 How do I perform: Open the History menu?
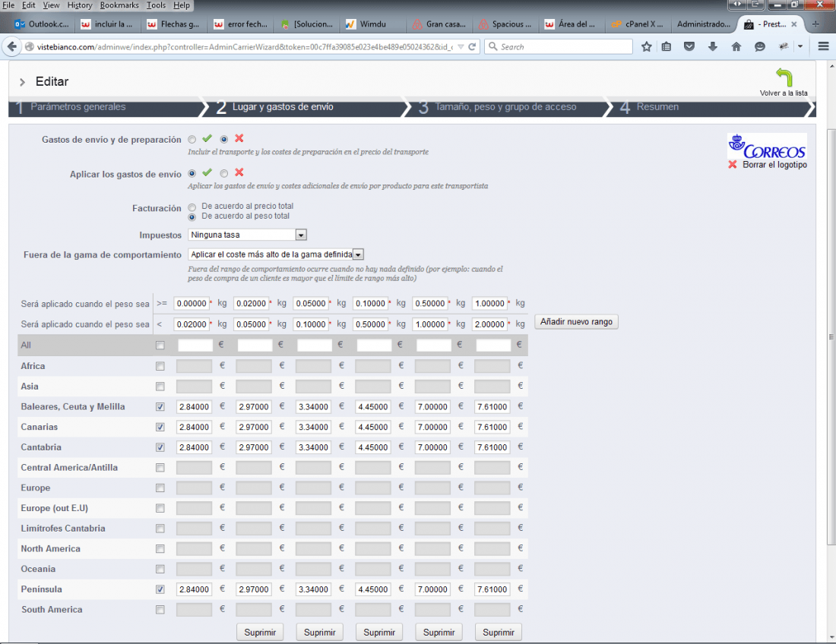[80, 5]
